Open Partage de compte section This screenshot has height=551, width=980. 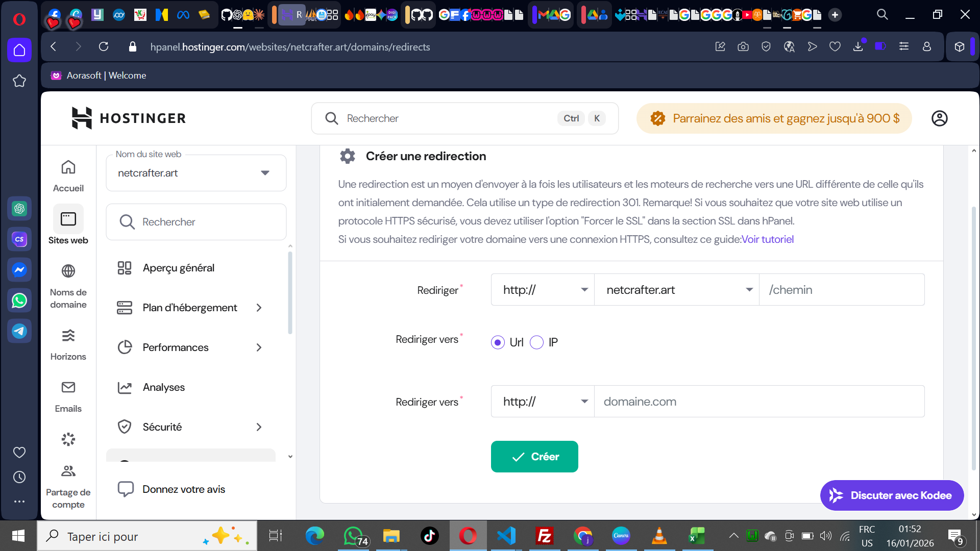[x=68, y=486]
